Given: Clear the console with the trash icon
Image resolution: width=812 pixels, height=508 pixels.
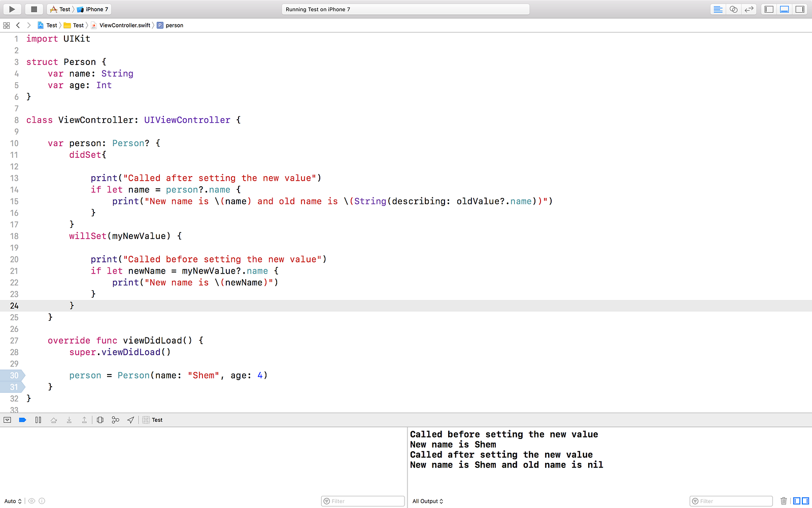Looking at the screenshot, I should tap(784, 501).
